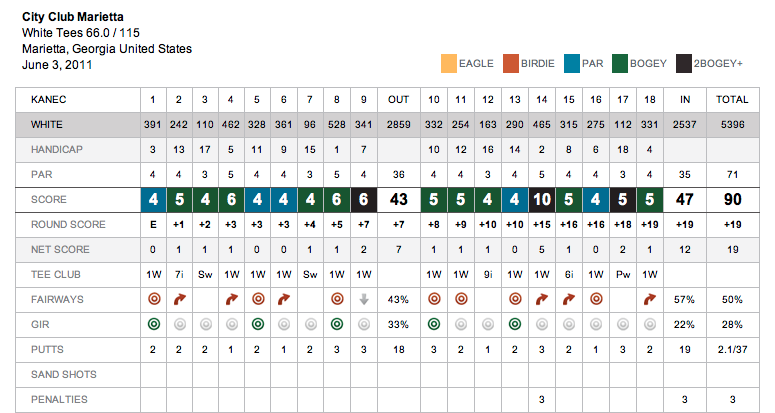Click the missed-right fairway arrow for hole 2
Viewport: 775px width, 413px height.
[x=179, y=298]
